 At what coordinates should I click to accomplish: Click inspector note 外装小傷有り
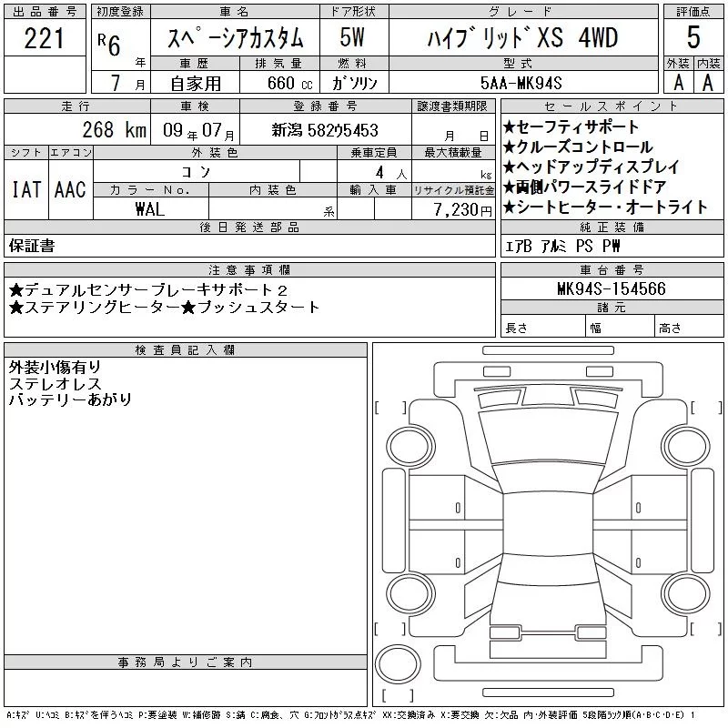coord(55,368)
